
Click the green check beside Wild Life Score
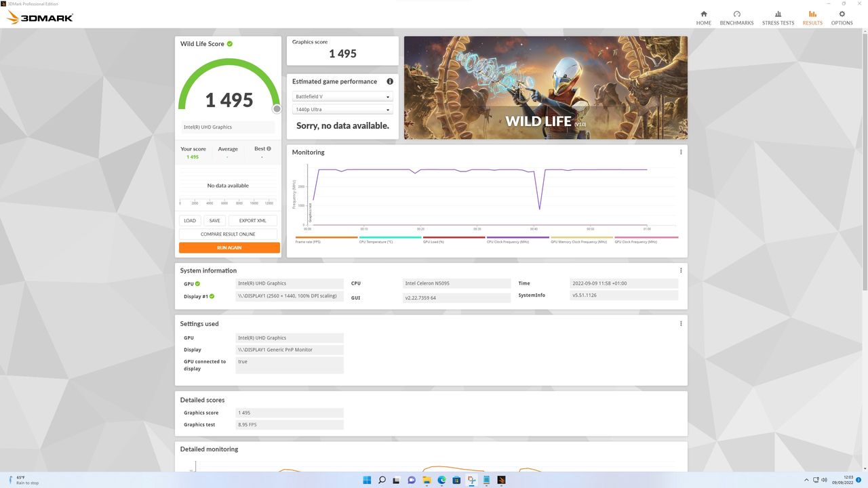pos(230,44)
